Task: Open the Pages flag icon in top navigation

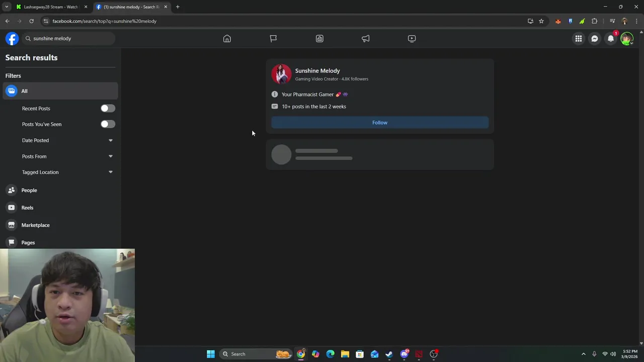Action: point(273,39)
